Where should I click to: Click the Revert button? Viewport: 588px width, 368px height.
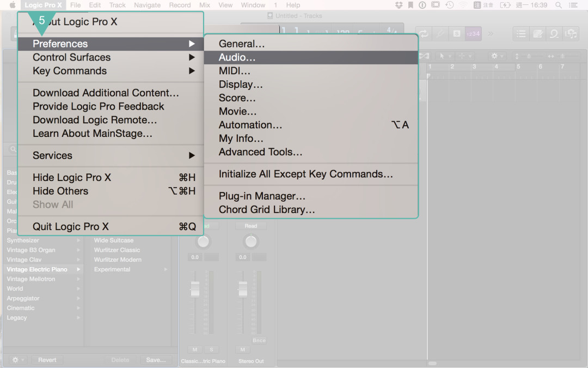point(47,360)
